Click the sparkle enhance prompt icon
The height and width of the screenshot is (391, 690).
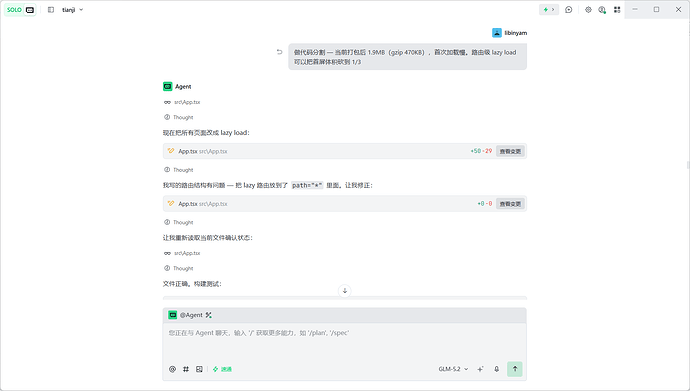point(480,369)
